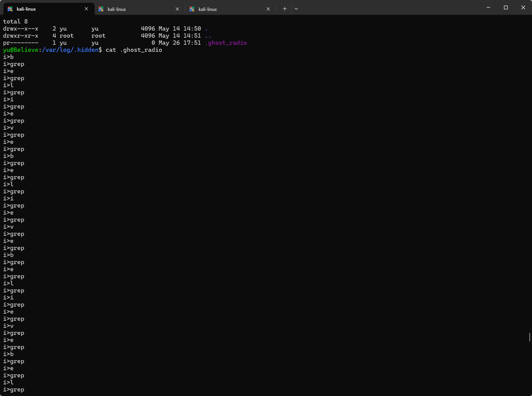Click the Kali icon on the rightmost tab
The width and height of the screenshot is (532, 396).
point(192,9)
